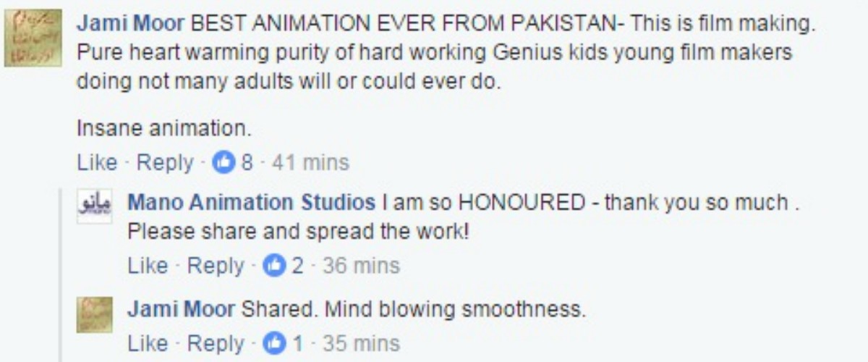Like the 'Mind blowing smoothness' reply
868x362 pixels.
click(148, 342)
